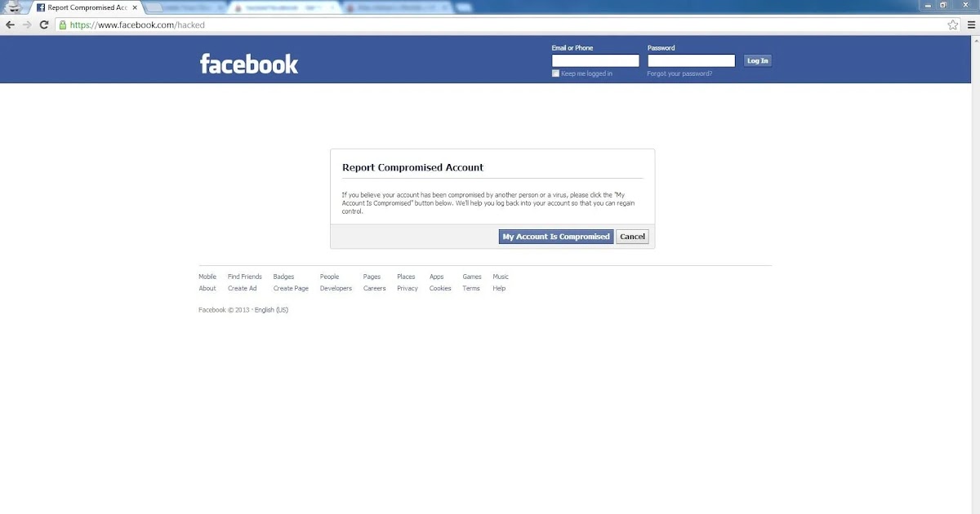Screen dimensions: 980x514
Task: Open the Places footer link
Action: pyautogui.click(x=406, y=277)
